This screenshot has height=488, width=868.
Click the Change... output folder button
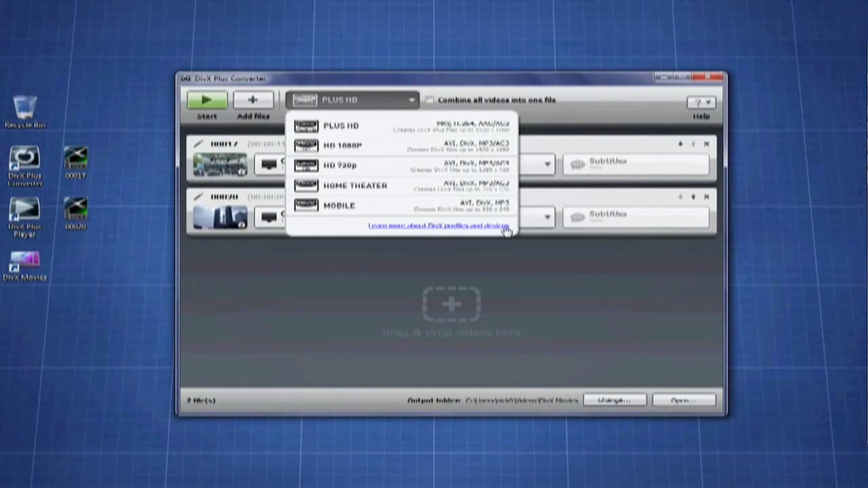click(x=614, y=401)
